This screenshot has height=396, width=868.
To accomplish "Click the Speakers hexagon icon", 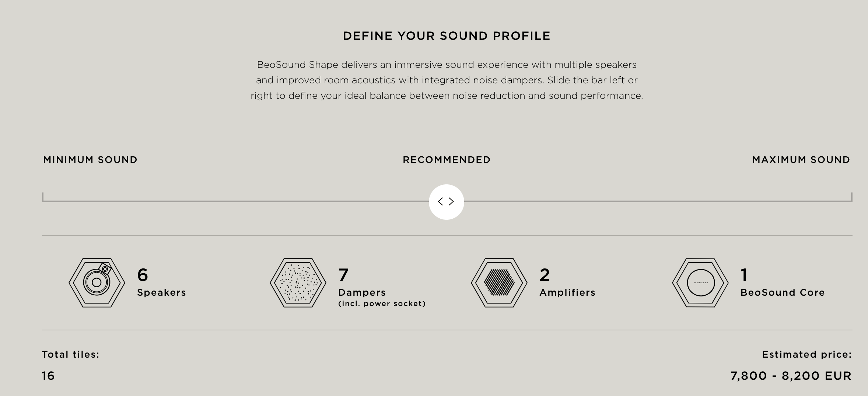I will [x=97, y=283].
